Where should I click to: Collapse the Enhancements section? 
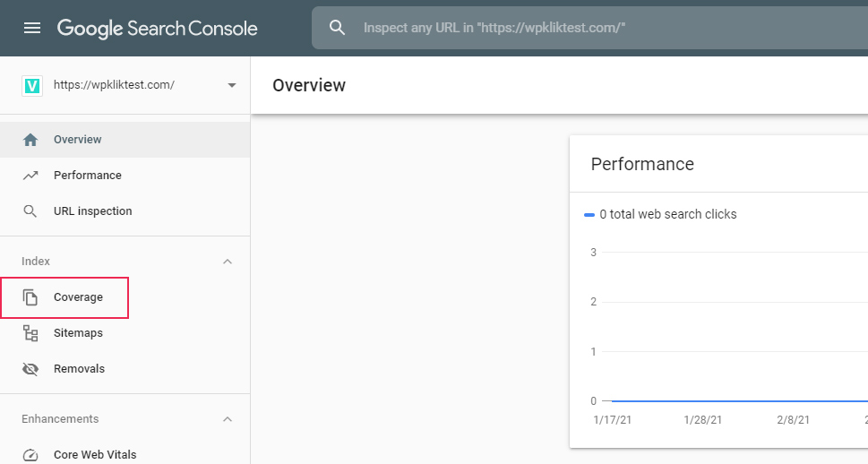[x=228, y=419]
